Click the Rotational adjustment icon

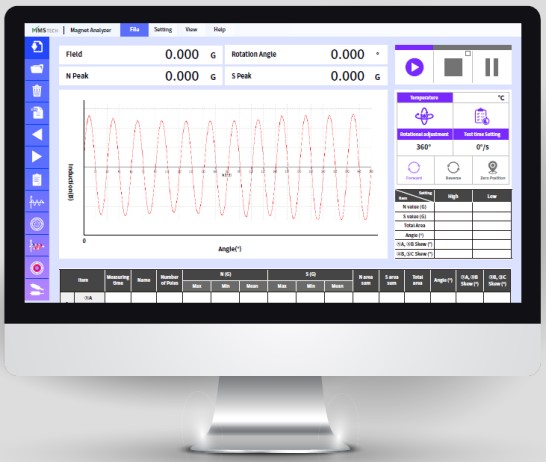point(424,116)
